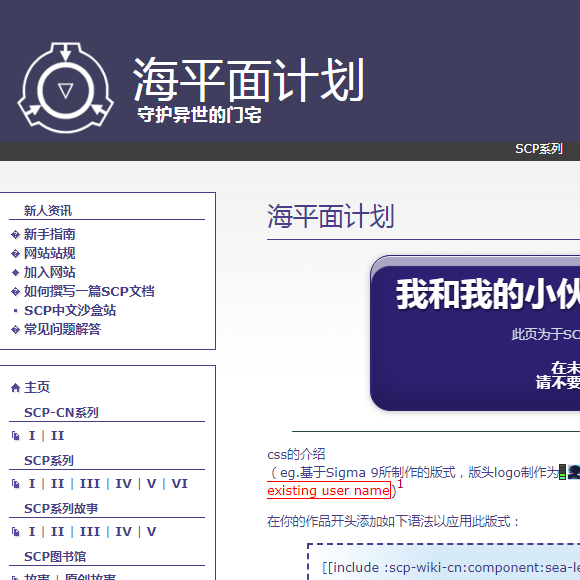Click the 新人资讯 sidebar heading
Screen dimensions: 580x580
point(48,211)
